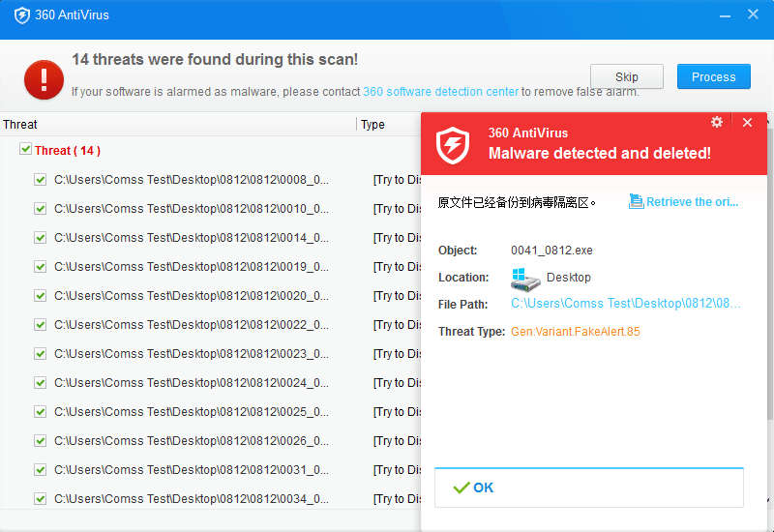The width and height of the screenshot is (774, 532).
Task: Open 360 software detection center link
Action: point(440,92)
